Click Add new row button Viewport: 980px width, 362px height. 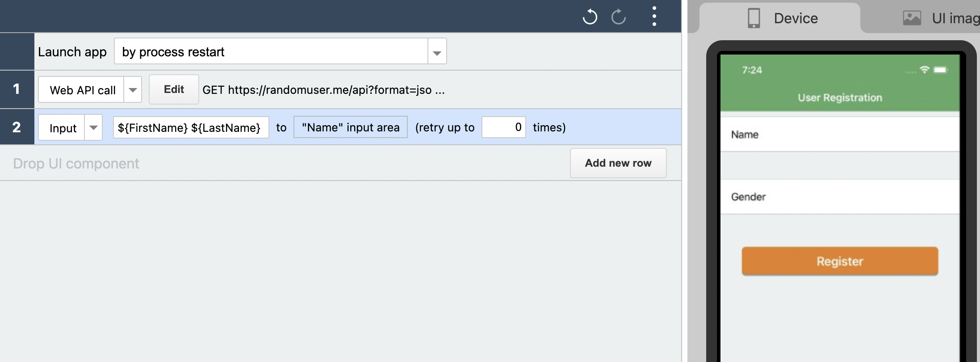tap(618, 163)
